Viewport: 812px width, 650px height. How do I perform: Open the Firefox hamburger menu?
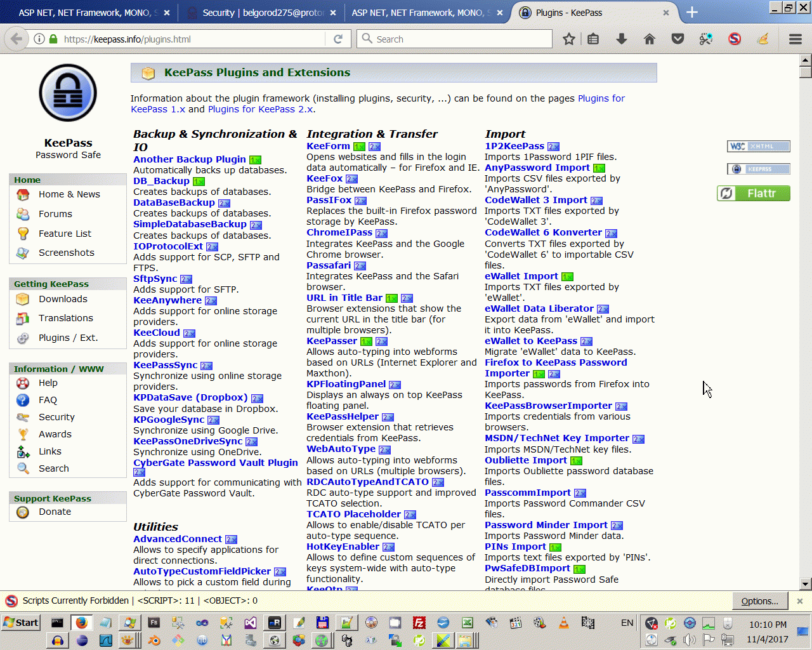point(796,39)
